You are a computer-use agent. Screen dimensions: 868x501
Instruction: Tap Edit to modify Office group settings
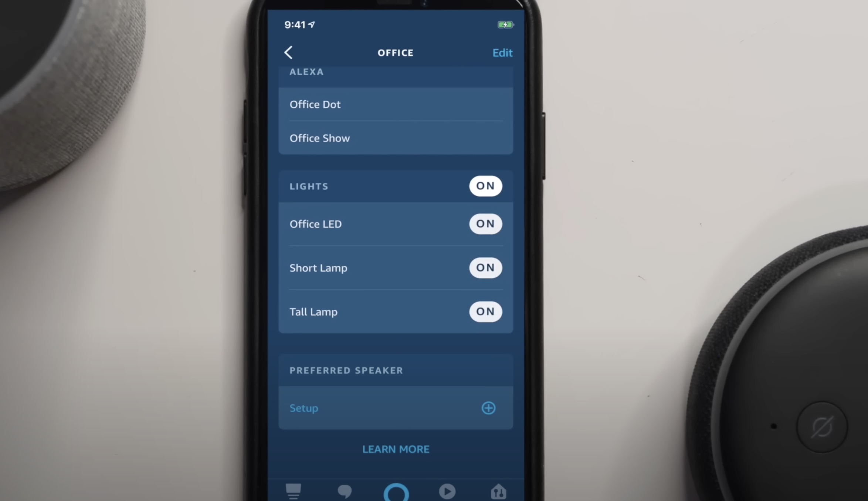[502, 53]
